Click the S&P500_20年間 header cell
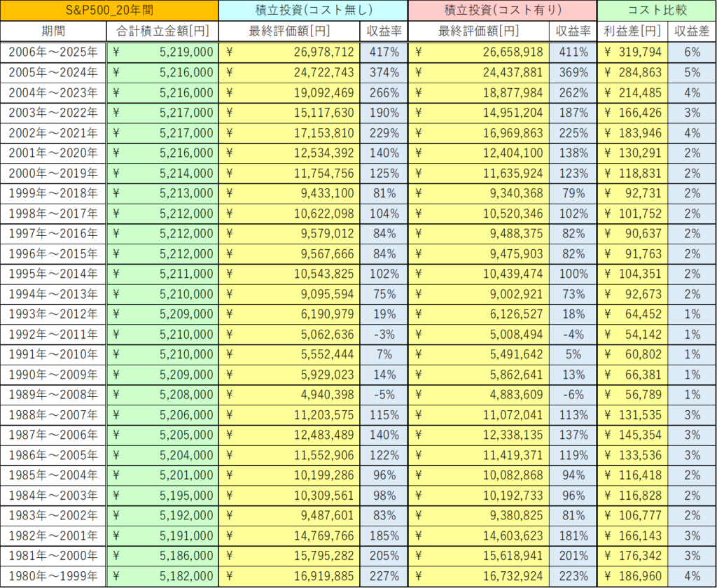717x588 pixels. 109,10
